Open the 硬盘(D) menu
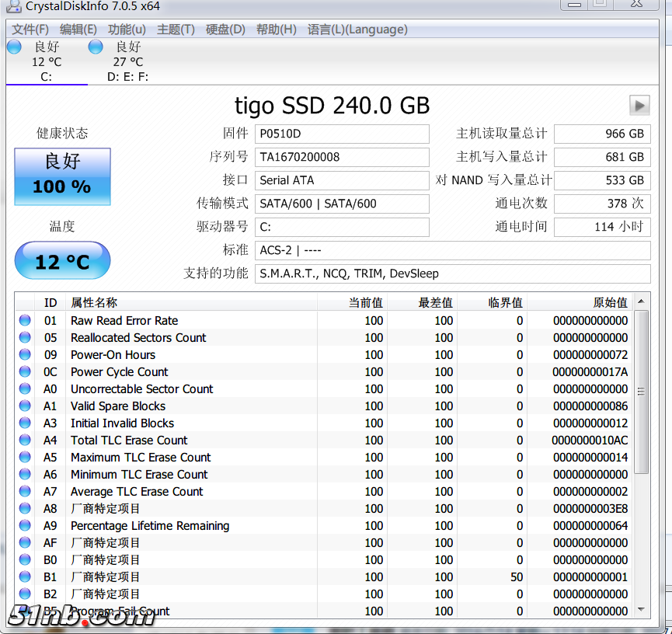This screenshot has width=672, height=634. 225,30
